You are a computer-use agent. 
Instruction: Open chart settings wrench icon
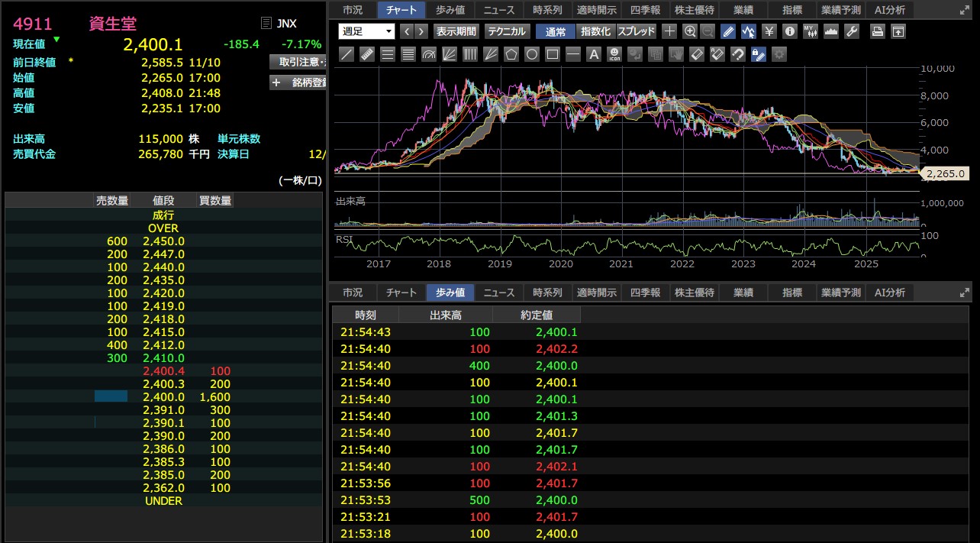point(851,31)
